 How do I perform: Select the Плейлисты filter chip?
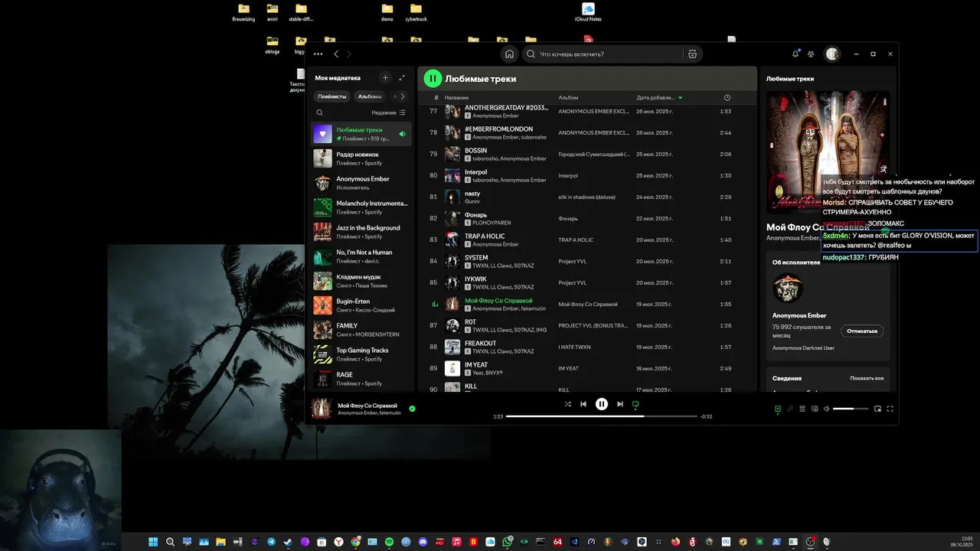332,96
